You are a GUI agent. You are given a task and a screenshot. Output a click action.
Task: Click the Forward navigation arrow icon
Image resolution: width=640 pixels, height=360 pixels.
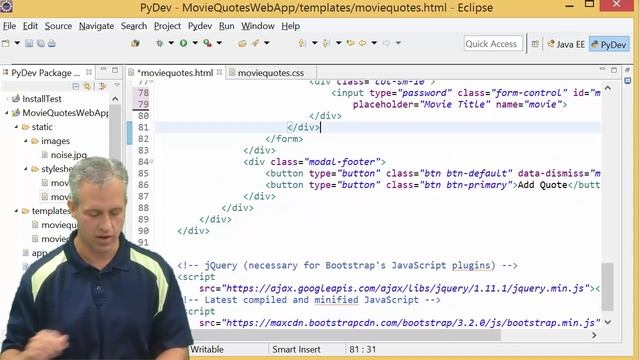[x=386, y=43]
